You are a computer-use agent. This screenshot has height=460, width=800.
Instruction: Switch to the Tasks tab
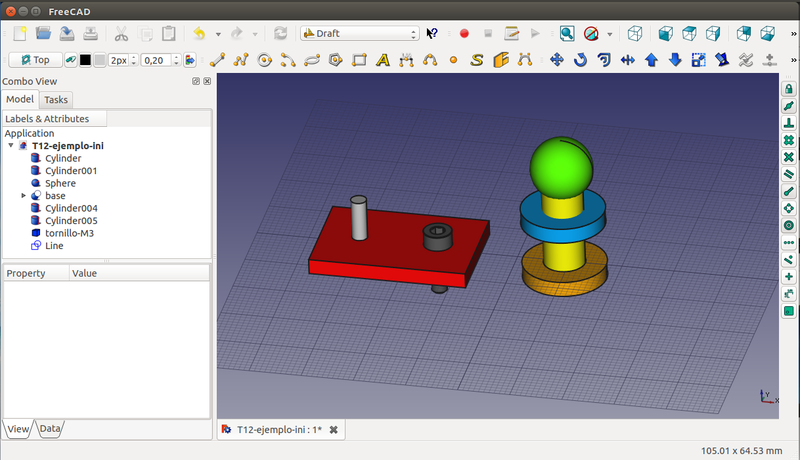point(56,100)
